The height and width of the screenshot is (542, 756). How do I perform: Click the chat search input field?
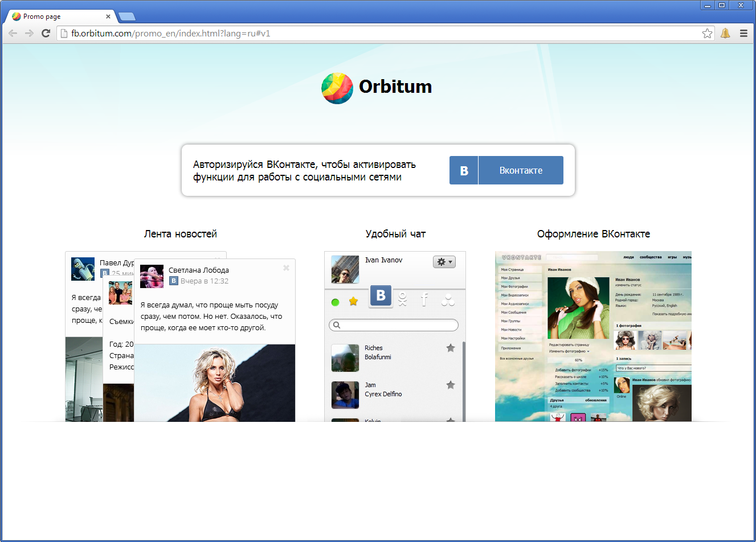click(x=394, y=325)
